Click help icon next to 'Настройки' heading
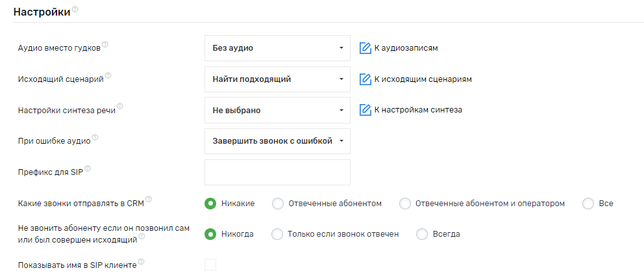The width and height of the screenshot is (644, 279). [x=75, y=10]
